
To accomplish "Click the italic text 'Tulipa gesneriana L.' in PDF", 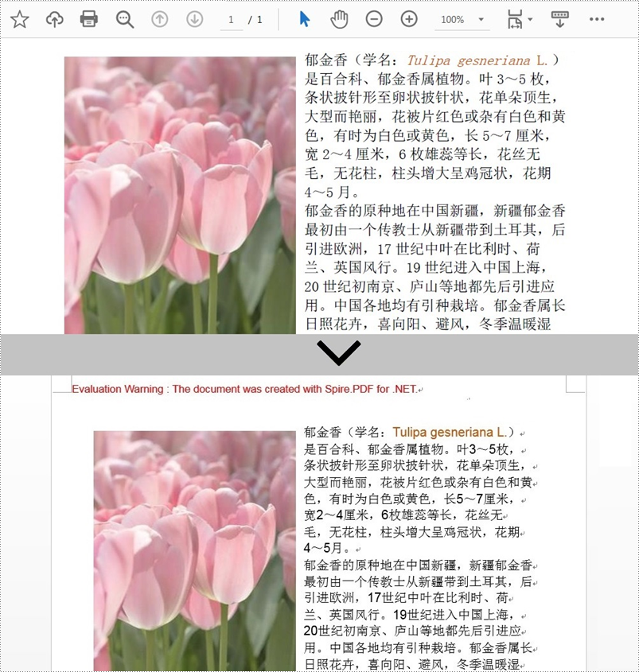I will click(477, 60).
